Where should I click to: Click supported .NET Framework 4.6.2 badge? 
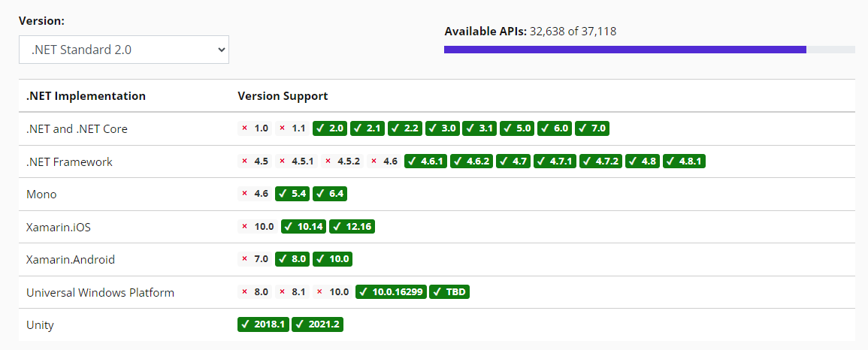[472, 161]
